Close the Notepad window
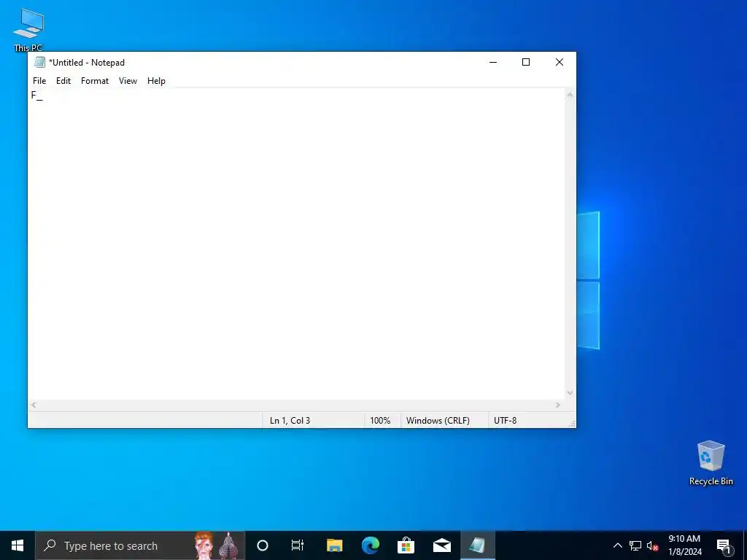This screenshot has width=747, height=560. [x=560, y=62]
